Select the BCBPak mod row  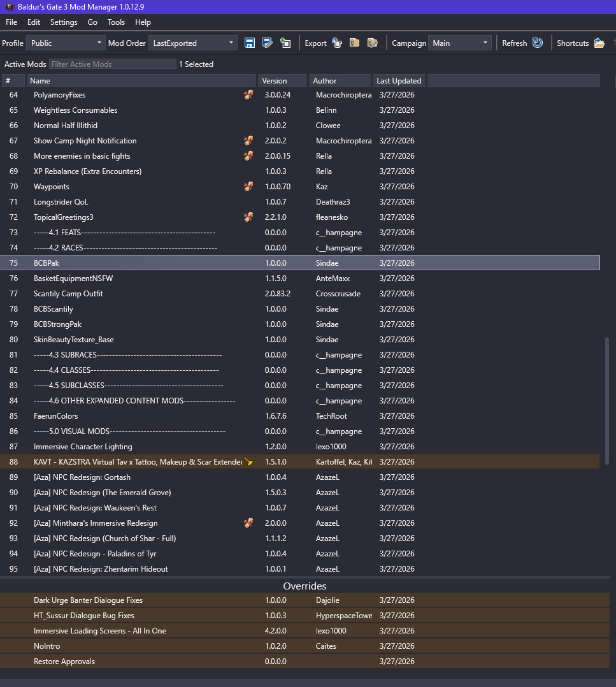pos(300,263)
